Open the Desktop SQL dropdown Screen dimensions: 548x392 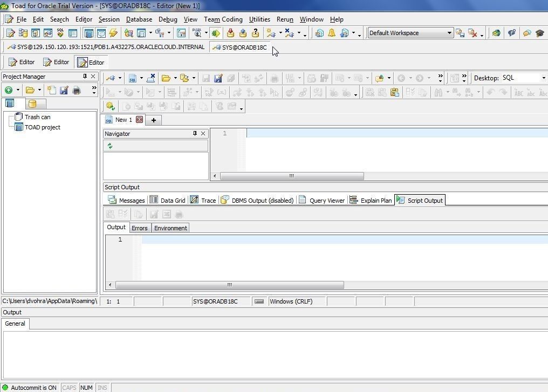[544, 78]
